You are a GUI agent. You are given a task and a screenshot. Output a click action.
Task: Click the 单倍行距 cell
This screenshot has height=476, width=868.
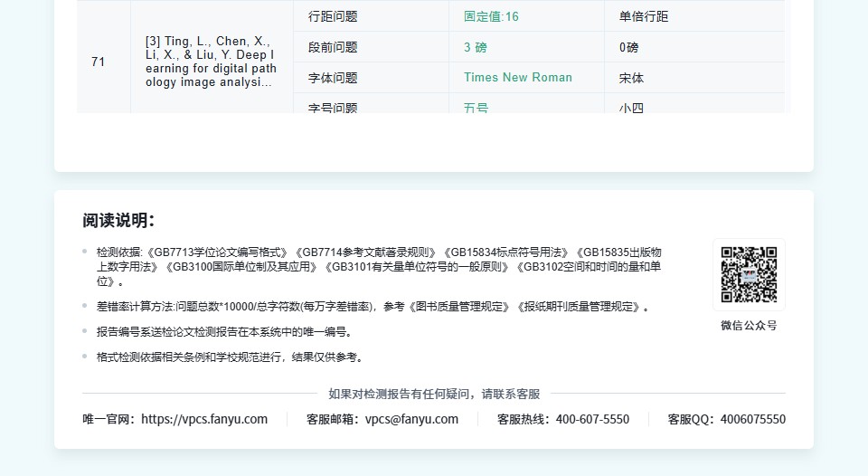pyautogui.click(x=644, y=16)
